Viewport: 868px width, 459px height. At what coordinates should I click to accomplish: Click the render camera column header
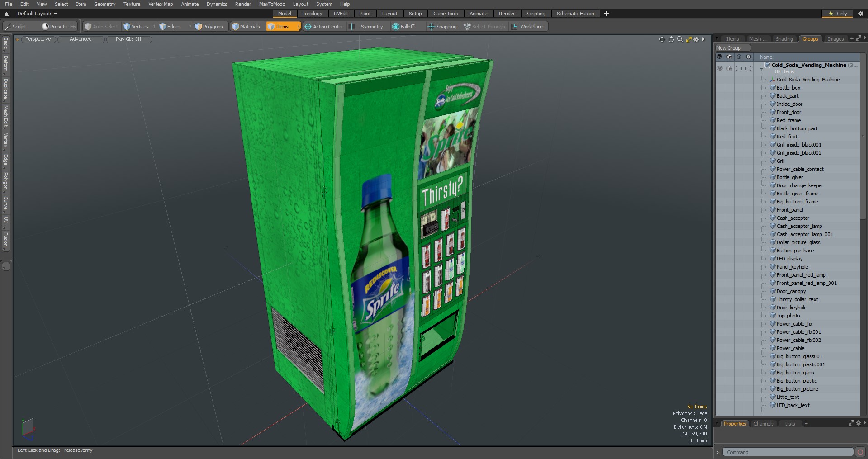click(x=729, y=57)
